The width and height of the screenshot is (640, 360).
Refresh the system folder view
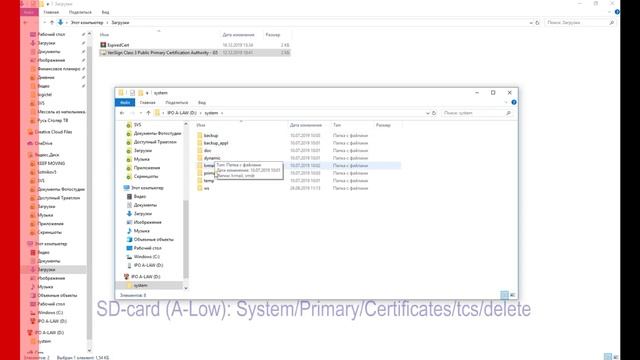[x=434, y=113]
